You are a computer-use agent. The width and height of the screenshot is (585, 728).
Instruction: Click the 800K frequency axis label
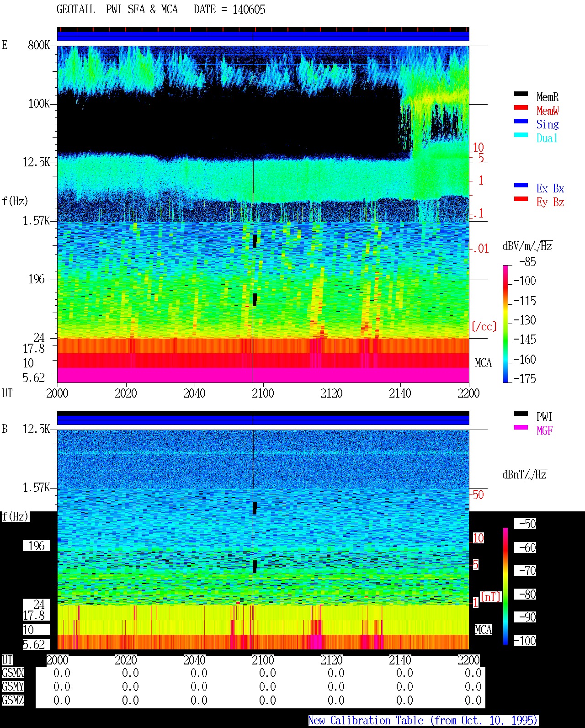pyautogui.click(x=39, y=45)
